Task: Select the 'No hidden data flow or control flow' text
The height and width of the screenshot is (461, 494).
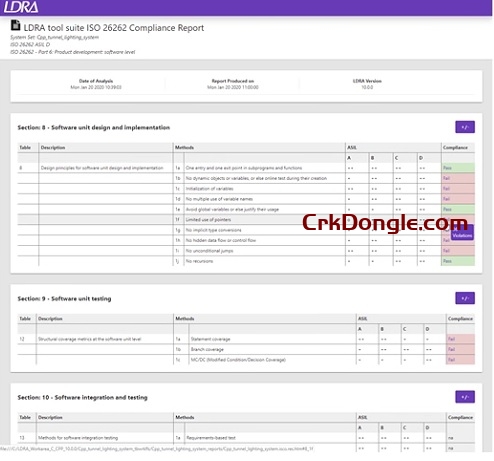Action: pyautogui.click(x=221, y=240)
